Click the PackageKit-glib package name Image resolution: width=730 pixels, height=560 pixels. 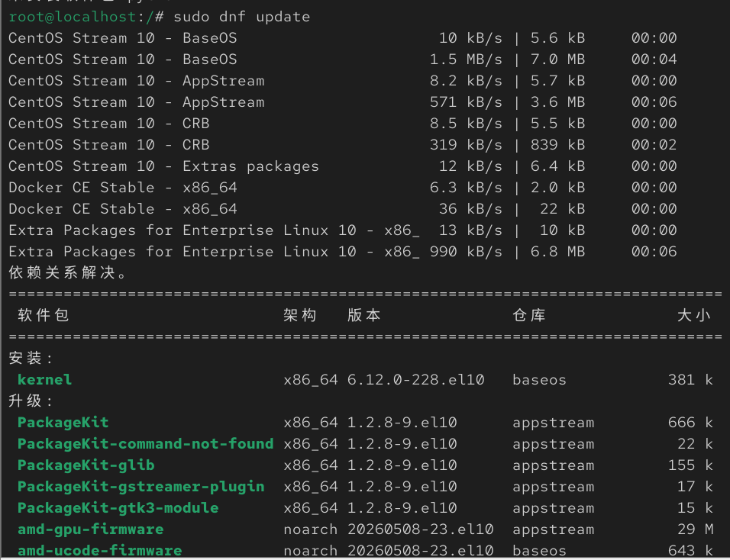(x=86, y=465)
